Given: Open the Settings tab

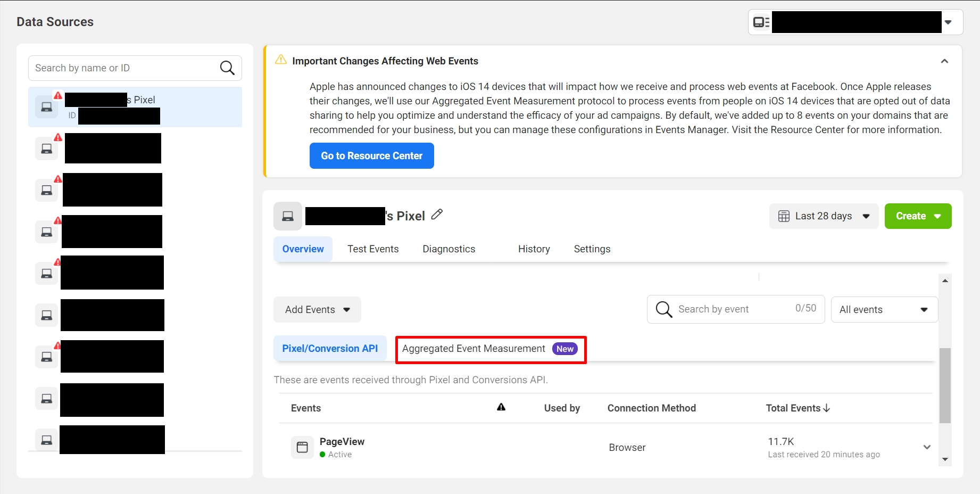Looking at the screenshot, I should [x=592, y=249].
